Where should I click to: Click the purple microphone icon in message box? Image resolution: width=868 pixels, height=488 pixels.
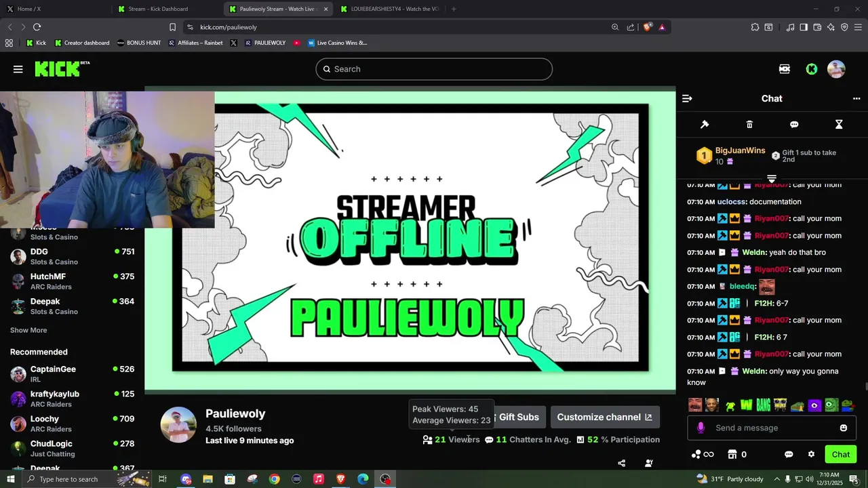coord(701,428)
